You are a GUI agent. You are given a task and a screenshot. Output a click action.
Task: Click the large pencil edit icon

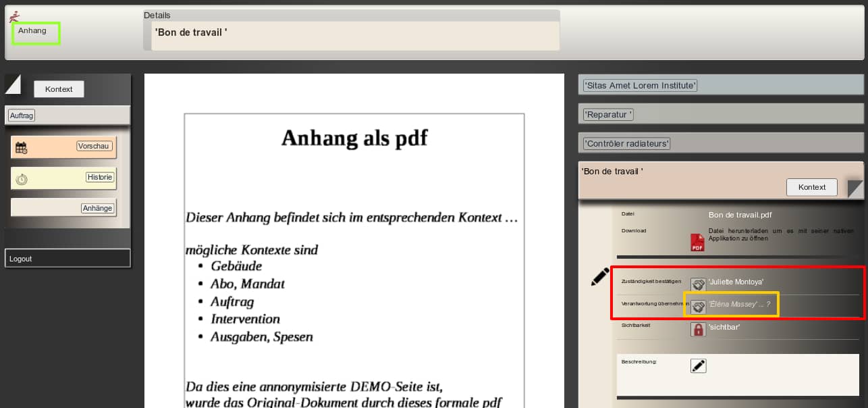(599, 276)
